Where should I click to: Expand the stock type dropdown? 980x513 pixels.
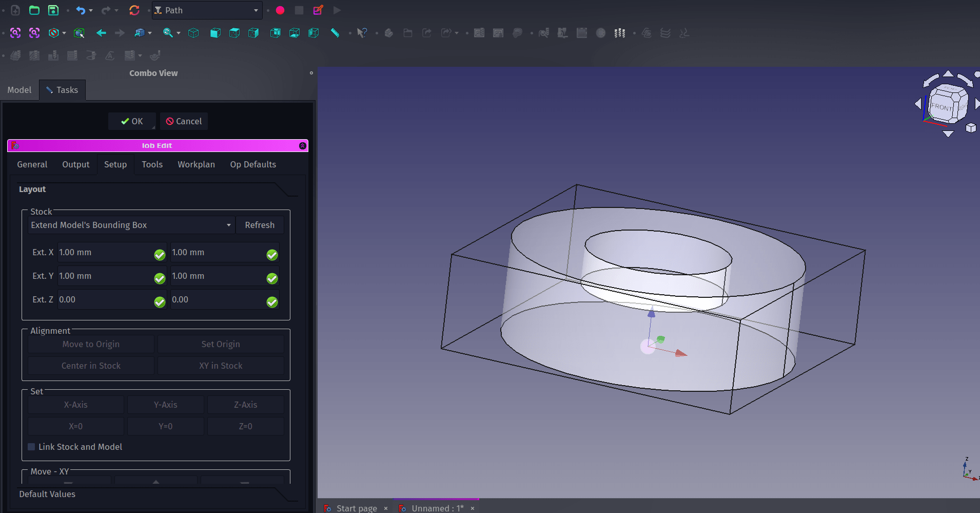point(131,225)
